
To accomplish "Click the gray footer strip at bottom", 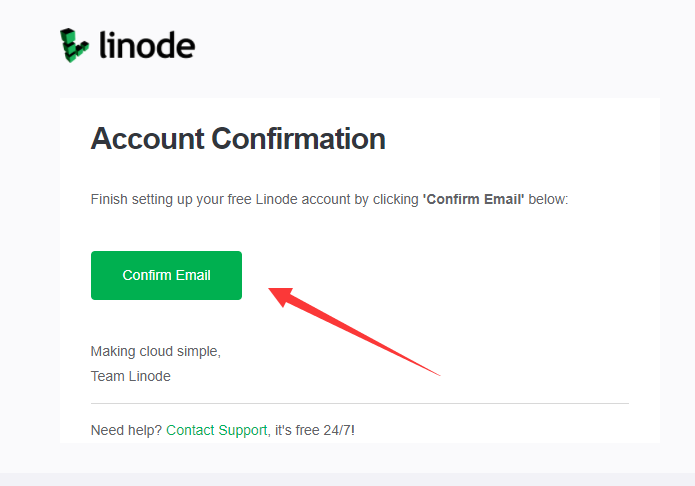I will click(348, 479).
